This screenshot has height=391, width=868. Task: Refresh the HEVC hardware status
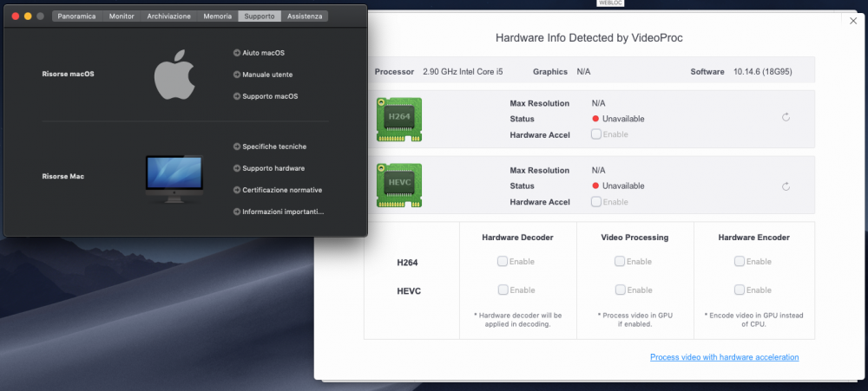(x=786, y=186)
